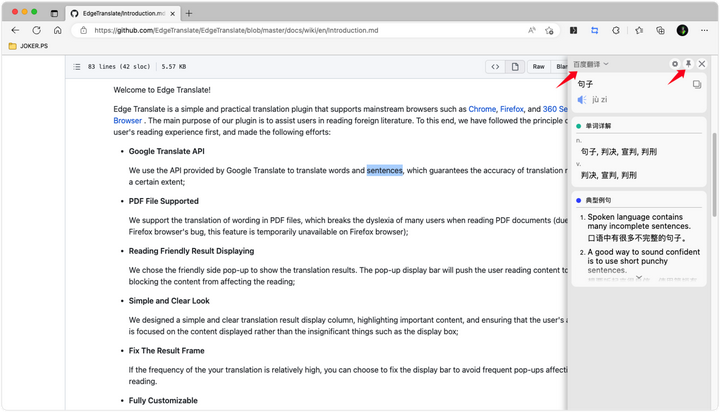Open a new browser tab
720x412 pixels.
[189, 13]
